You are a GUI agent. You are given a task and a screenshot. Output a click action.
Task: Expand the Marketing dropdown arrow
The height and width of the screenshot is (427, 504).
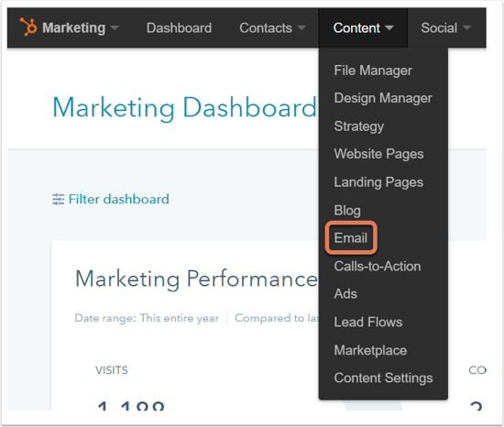115,28
